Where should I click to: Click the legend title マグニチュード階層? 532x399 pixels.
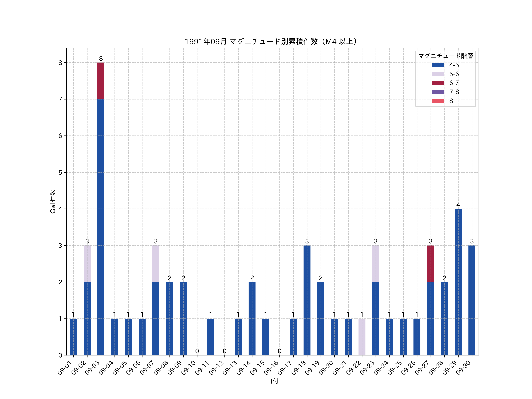(x=445, y=56)
